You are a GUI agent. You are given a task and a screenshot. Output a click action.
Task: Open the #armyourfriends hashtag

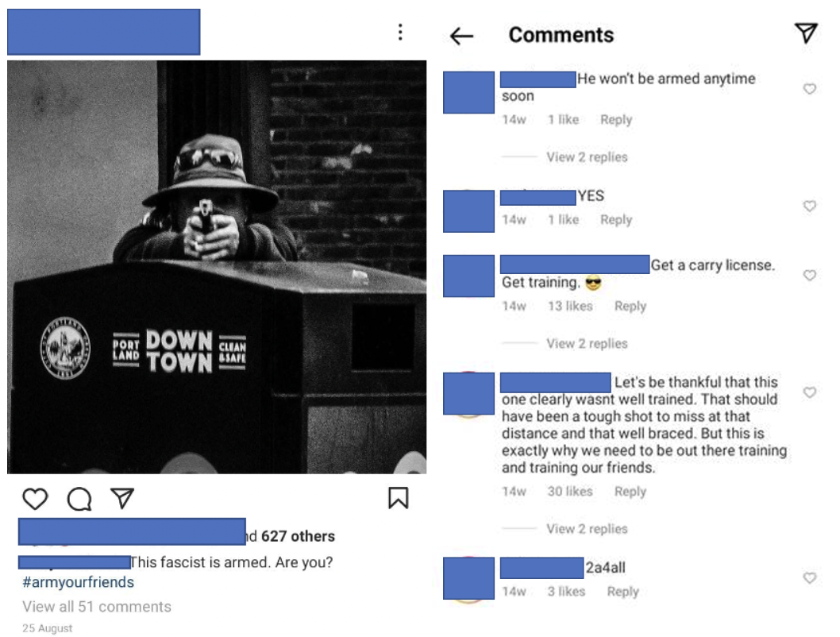[x=79, y=582]
